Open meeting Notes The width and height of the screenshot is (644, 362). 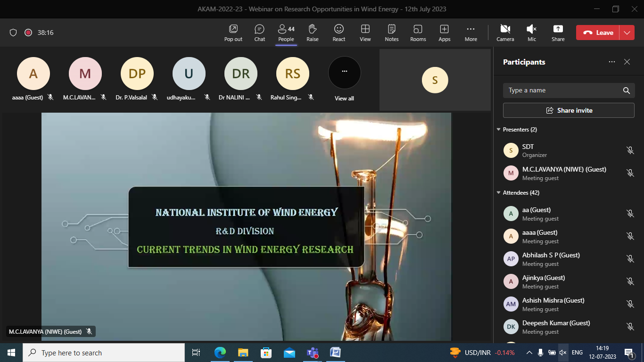point(391,33)
